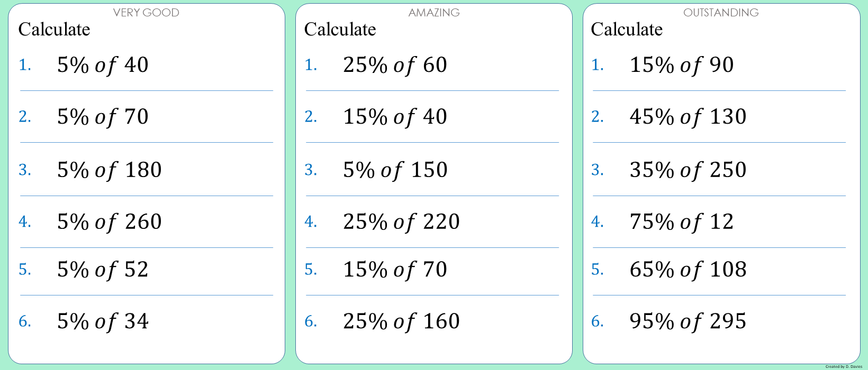Click the Created by D. Davies credit
Image resolution: width=868 pixels, height=370 pixels.
(x=844, y=366)
